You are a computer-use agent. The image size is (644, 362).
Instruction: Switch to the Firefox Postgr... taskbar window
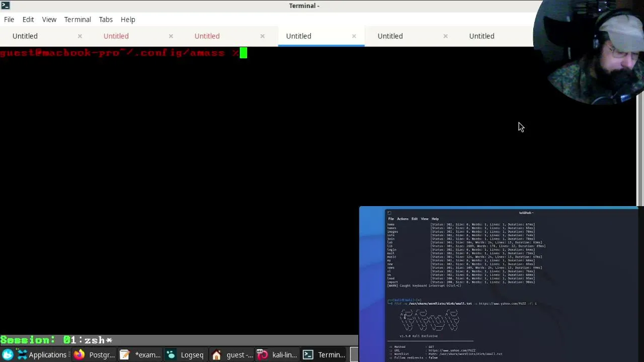pyautogui.click(x=95, y=354)
